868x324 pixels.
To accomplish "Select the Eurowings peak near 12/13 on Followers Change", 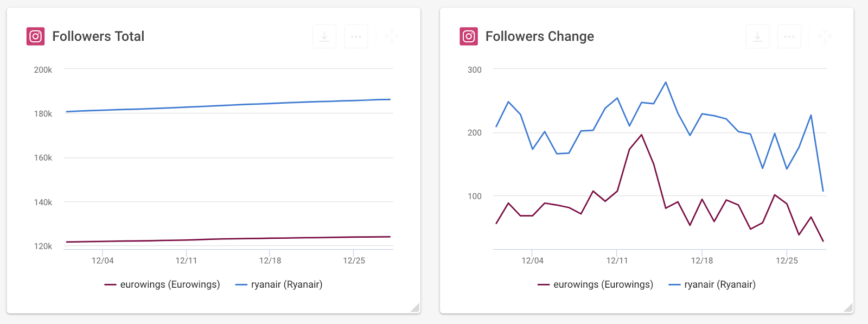I will click(641, 135).
